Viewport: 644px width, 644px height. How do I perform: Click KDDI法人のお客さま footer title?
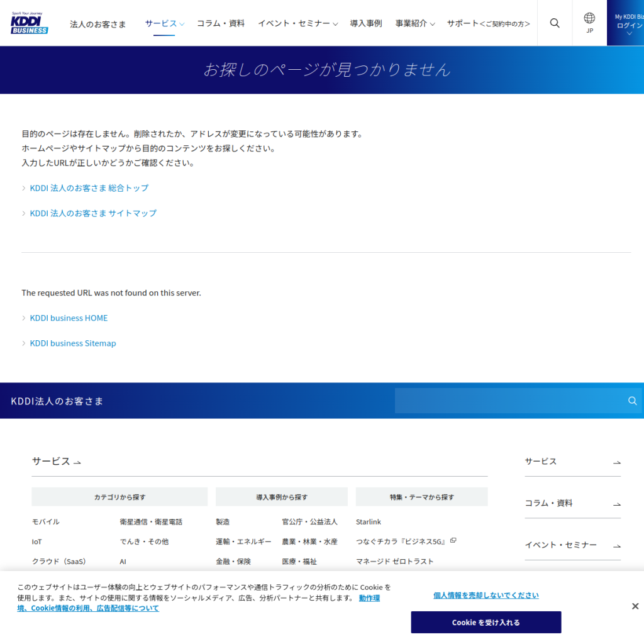[x=57, y=401]
